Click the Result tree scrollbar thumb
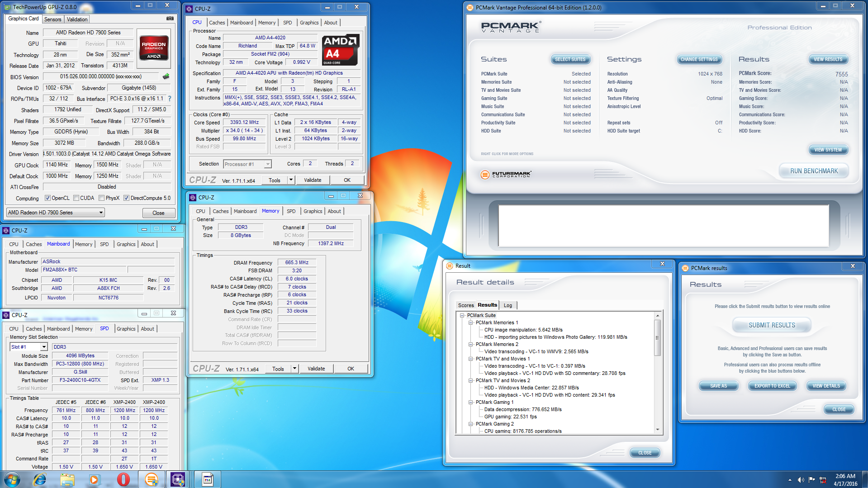868x488 pixels. (x=658, y=337)
